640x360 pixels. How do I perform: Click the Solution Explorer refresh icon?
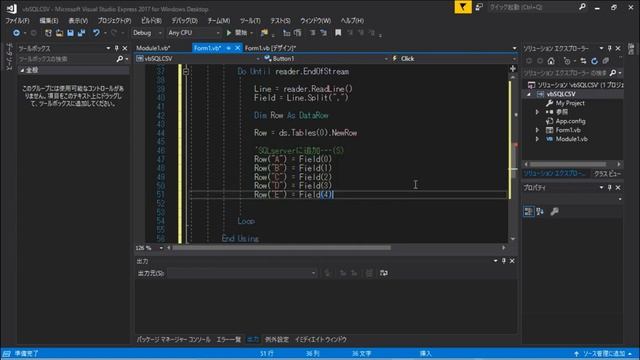594,61
